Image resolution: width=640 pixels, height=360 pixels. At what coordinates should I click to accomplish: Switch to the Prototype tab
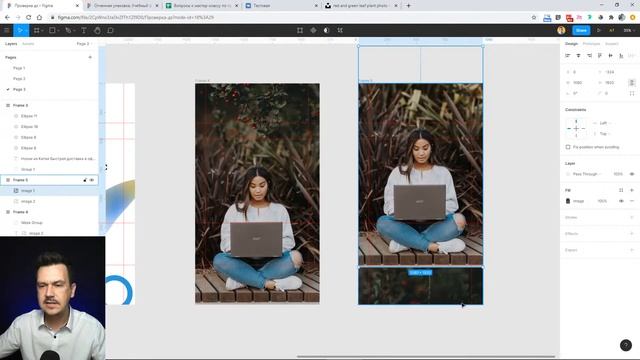(591, 44)
